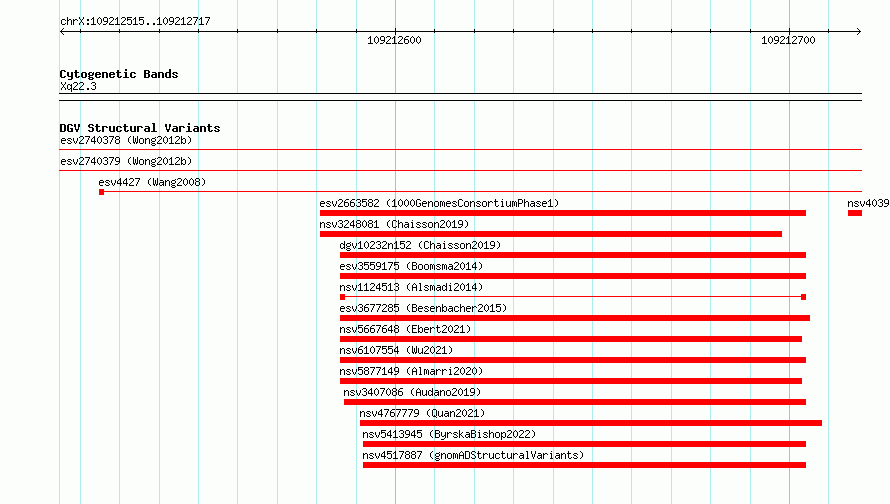Viewport: 890px width, 504px height.
Task: Select the red bar under esv3677285
Action: (575, 318)
